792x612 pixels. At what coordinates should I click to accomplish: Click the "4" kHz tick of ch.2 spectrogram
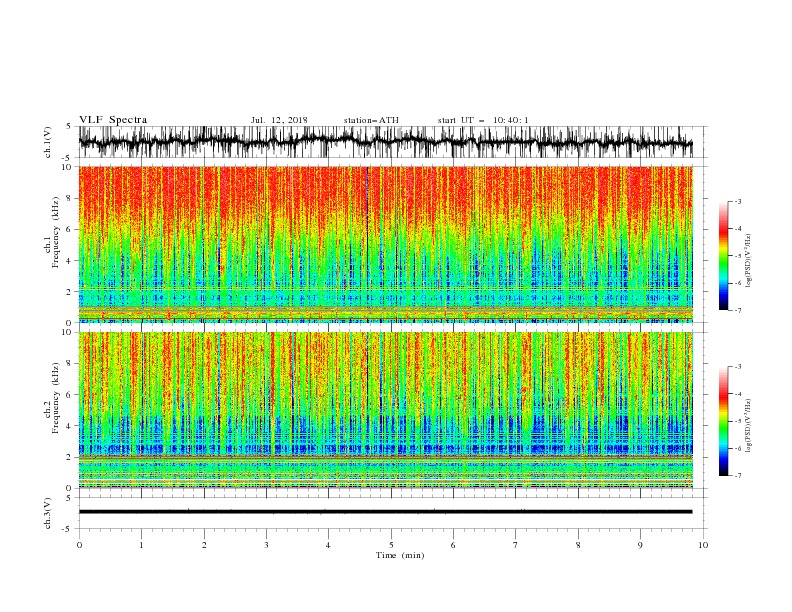[x=70, y=426]
